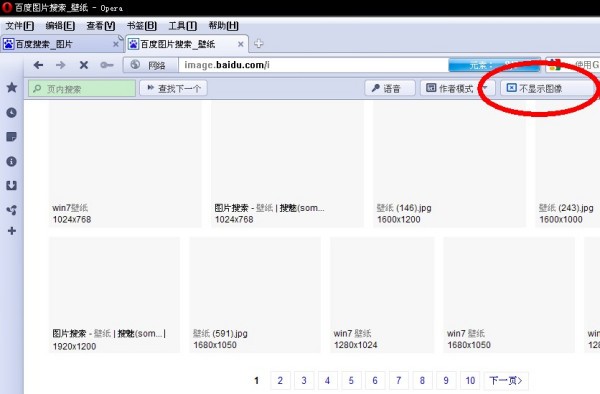
Task: Click the image.baidu.com address field
Action: [x=314, y=65]
